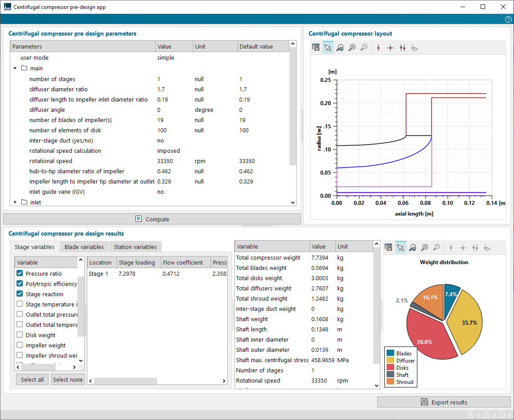
Task: Open the user mode value field showing simple
Action: click(x=166, y=58)
